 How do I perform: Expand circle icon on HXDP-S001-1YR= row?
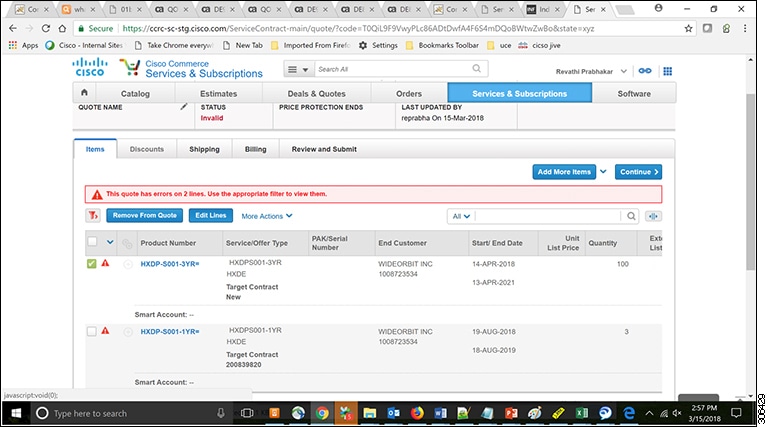pos(128,332)
